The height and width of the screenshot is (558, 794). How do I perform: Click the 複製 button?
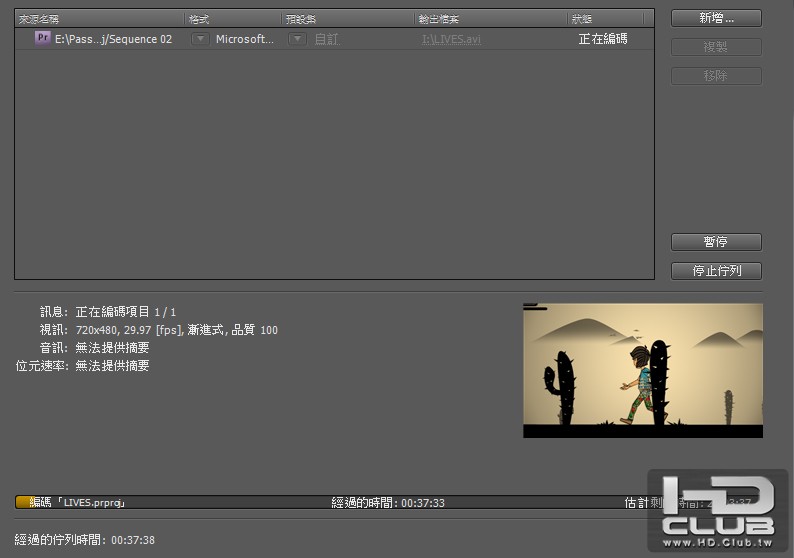[x=716, y=47]
